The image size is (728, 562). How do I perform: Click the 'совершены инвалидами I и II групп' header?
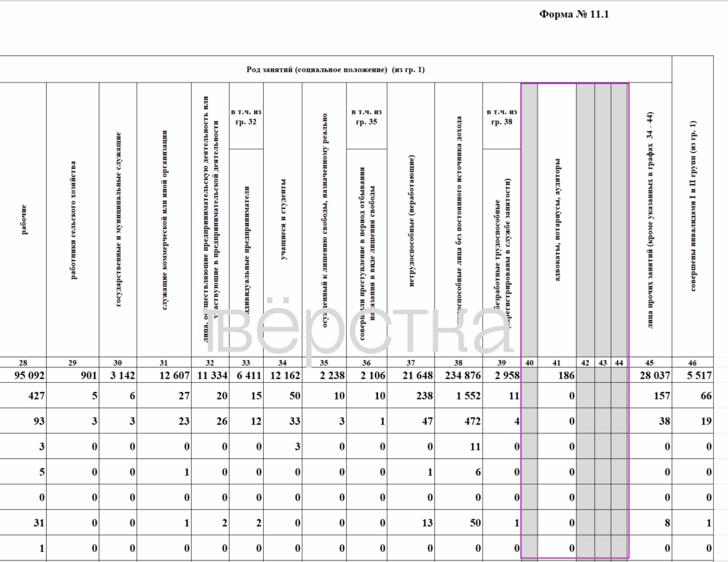(692, 207)
